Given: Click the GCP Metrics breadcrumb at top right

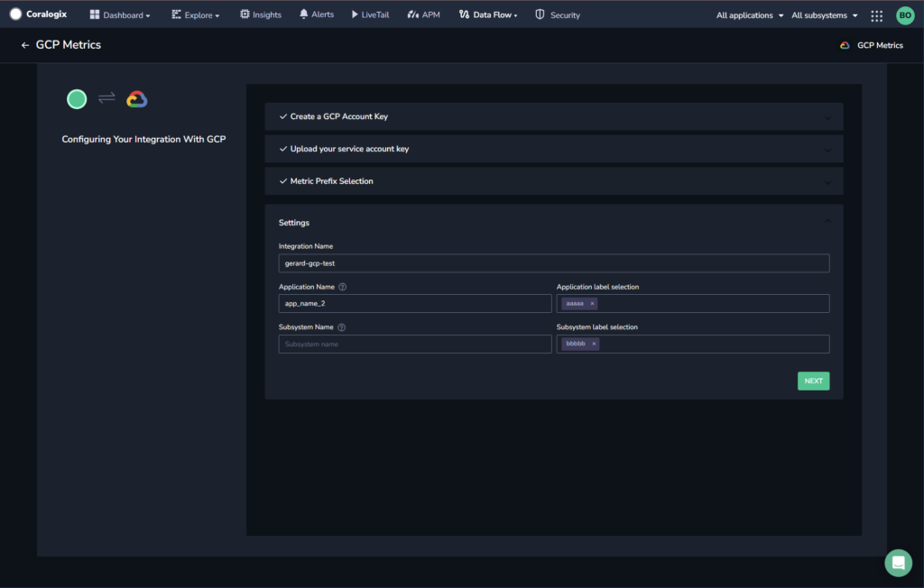Looking at the screenshot, I should click(x=872, y=45).
